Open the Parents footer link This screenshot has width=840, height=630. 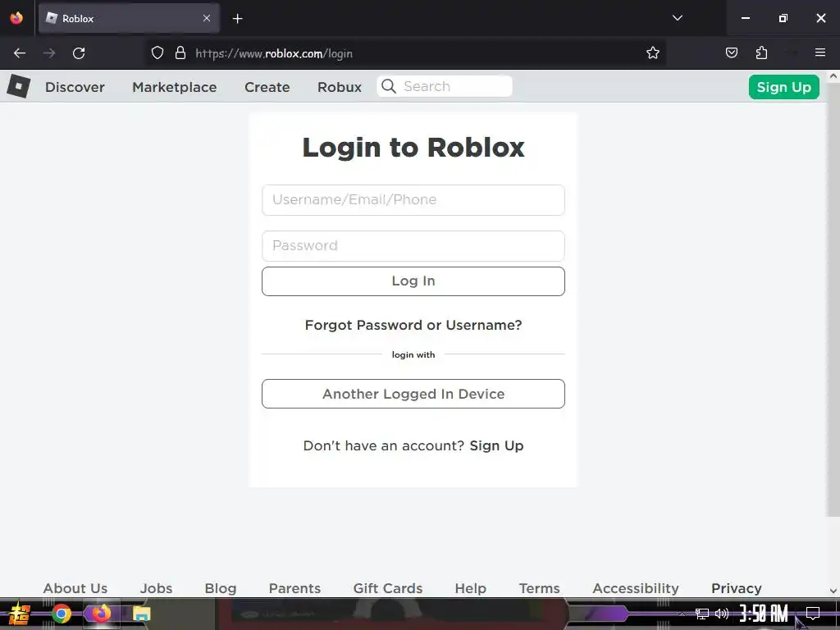coord(294,588)
